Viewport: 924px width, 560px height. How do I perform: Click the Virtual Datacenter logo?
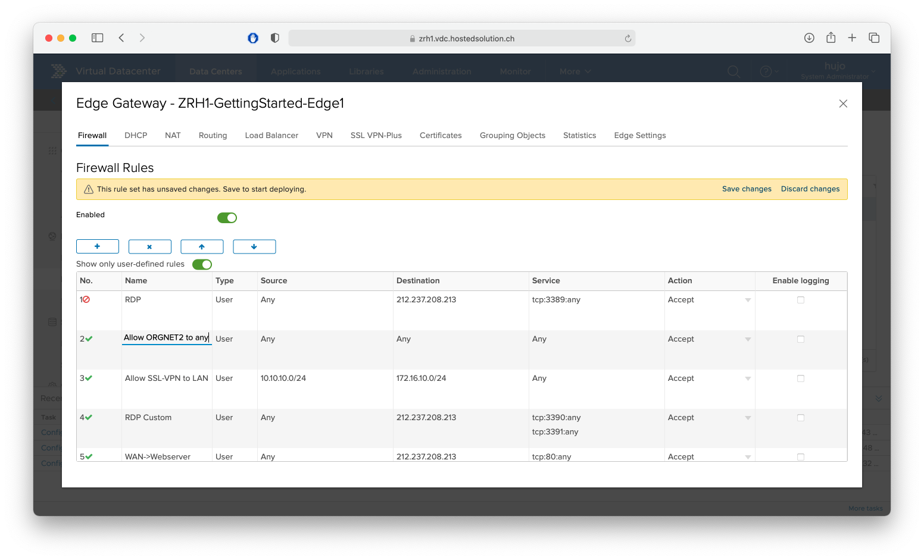click(58, 71)
